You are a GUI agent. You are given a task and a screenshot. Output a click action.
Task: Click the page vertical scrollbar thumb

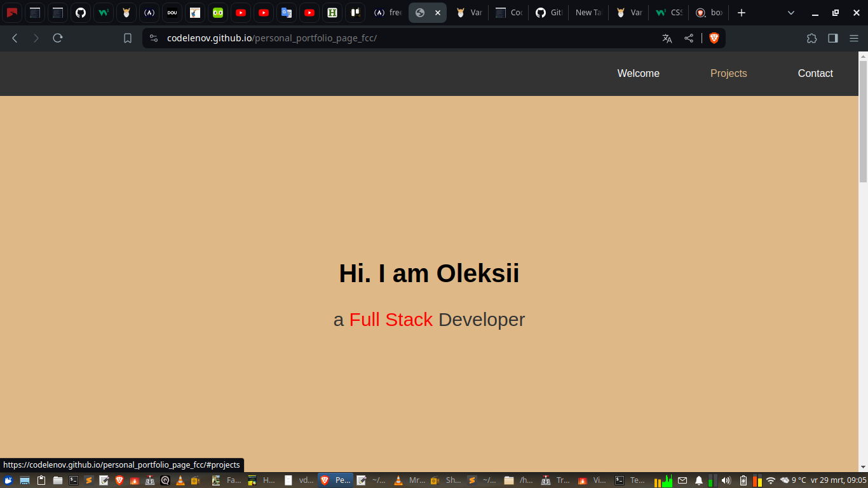[863, 121]
